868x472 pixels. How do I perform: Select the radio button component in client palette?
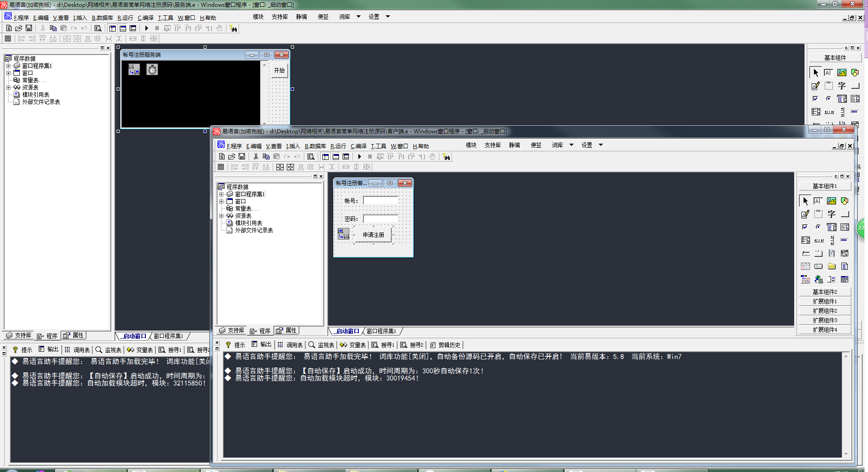tap(818, 227)
